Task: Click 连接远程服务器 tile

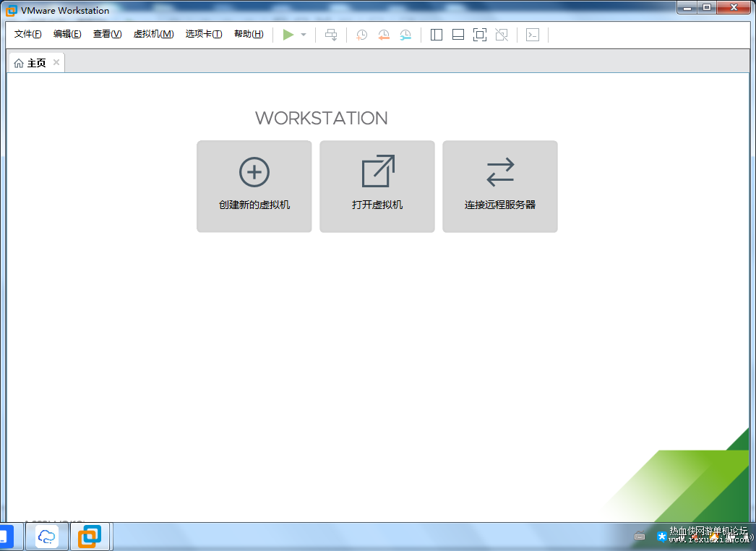Action: tap(500, 187)
